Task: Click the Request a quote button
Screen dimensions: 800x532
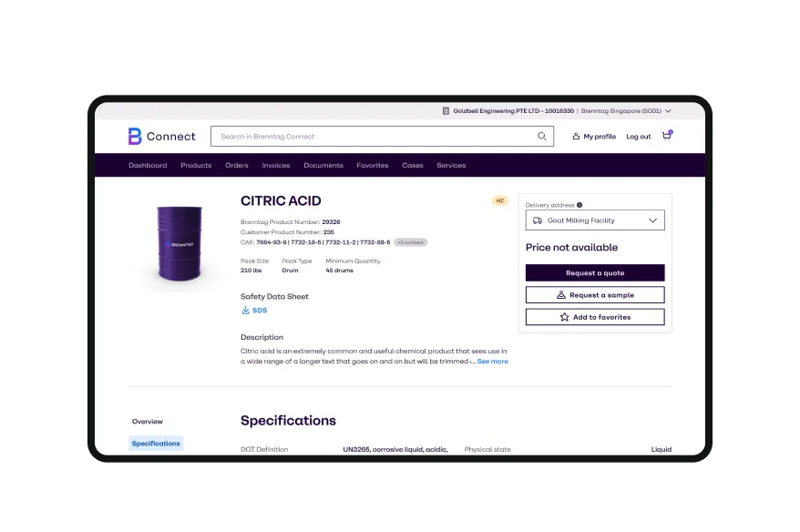Action: pyautogui.click(x=595, y=273)
